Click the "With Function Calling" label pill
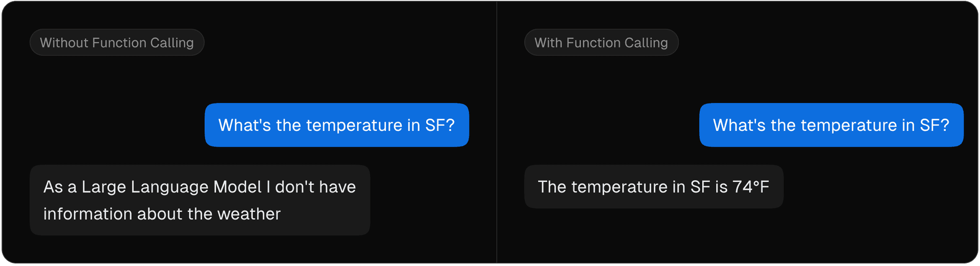Screen dimensions: 980x266 pyautogui.click(x=601, y=43)
